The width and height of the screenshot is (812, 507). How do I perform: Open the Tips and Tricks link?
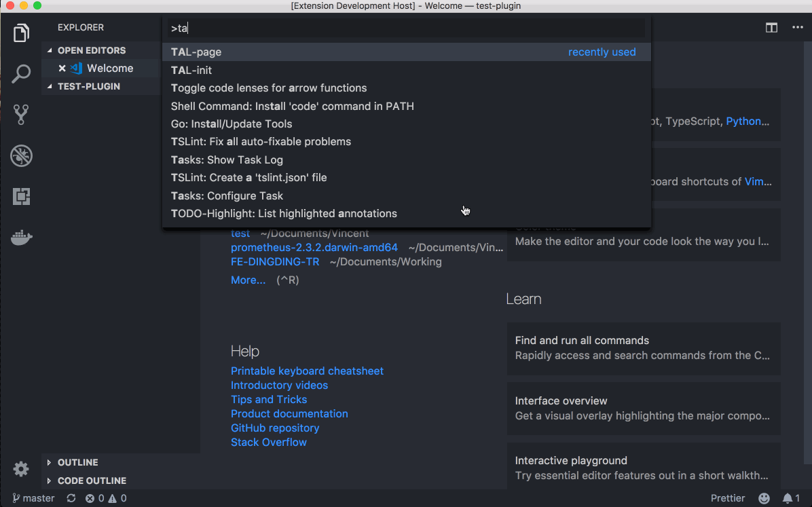269,399
